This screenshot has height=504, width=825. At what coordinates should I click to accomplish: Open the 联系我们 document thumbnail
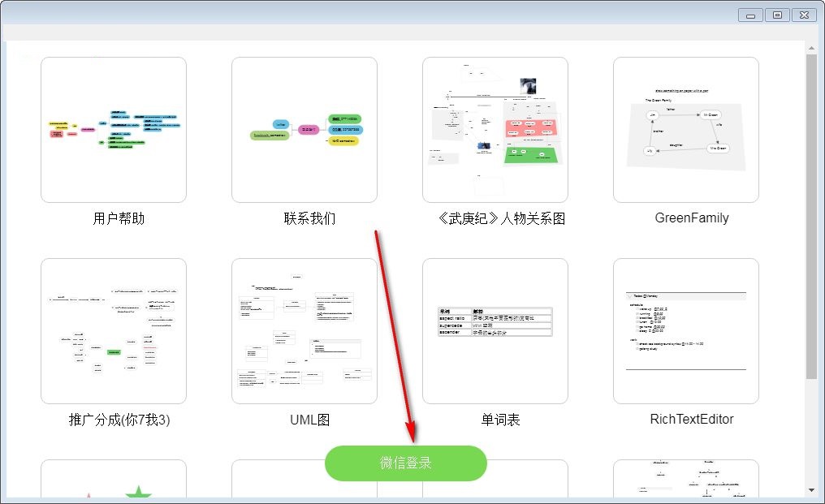point(304,129)
